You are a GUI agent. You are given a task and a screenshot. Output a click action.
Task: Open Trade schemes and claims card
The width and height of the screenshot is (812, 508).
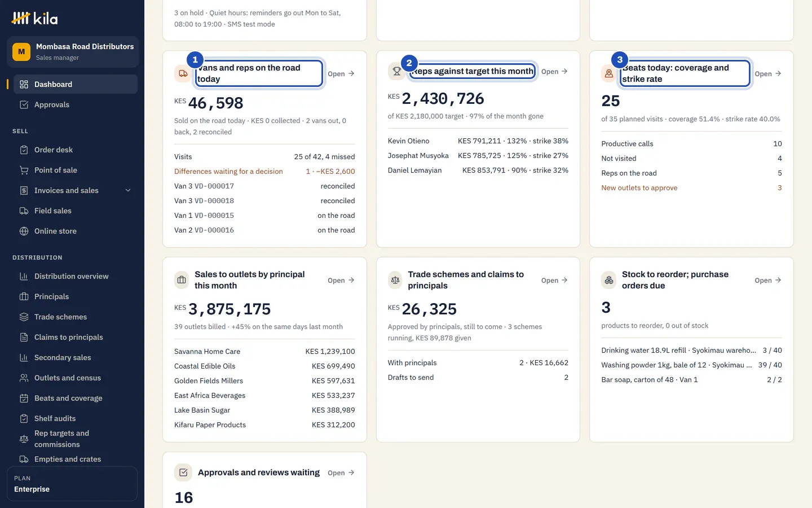(x=554, y=280)
